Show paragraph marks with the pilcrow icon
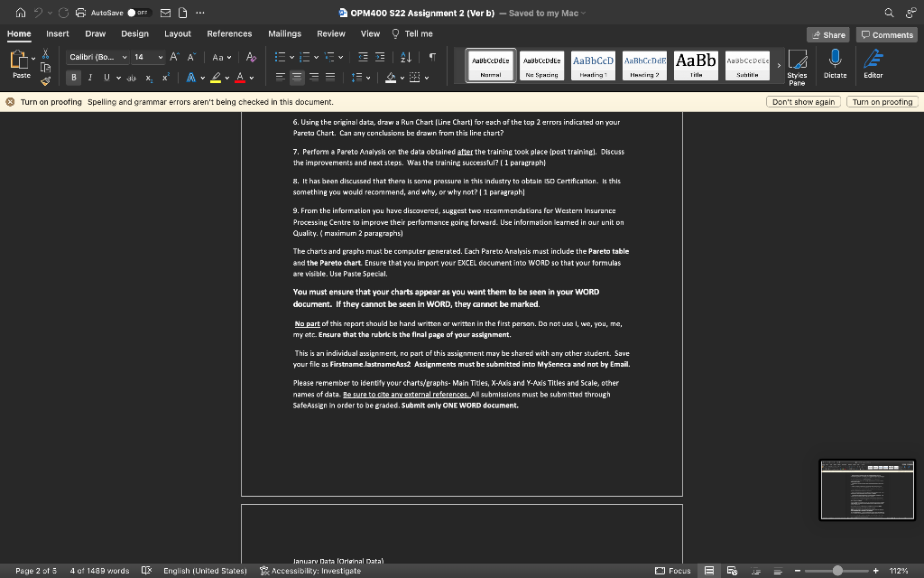924x578 pixels. click(x=432, y=57)
